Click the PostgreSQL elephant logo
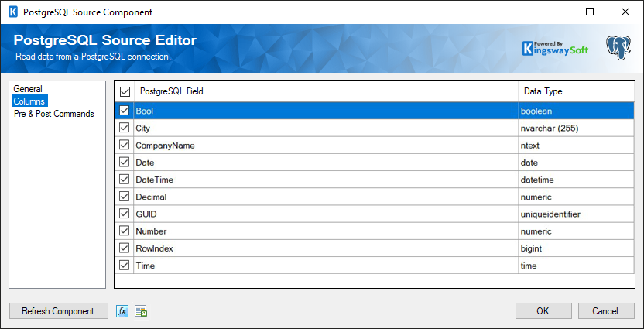 pos(618,48)
